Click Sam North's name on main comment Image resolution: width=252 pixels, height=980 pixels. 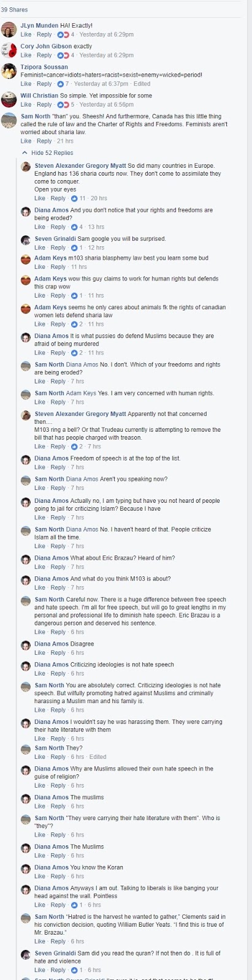[36, 116]
